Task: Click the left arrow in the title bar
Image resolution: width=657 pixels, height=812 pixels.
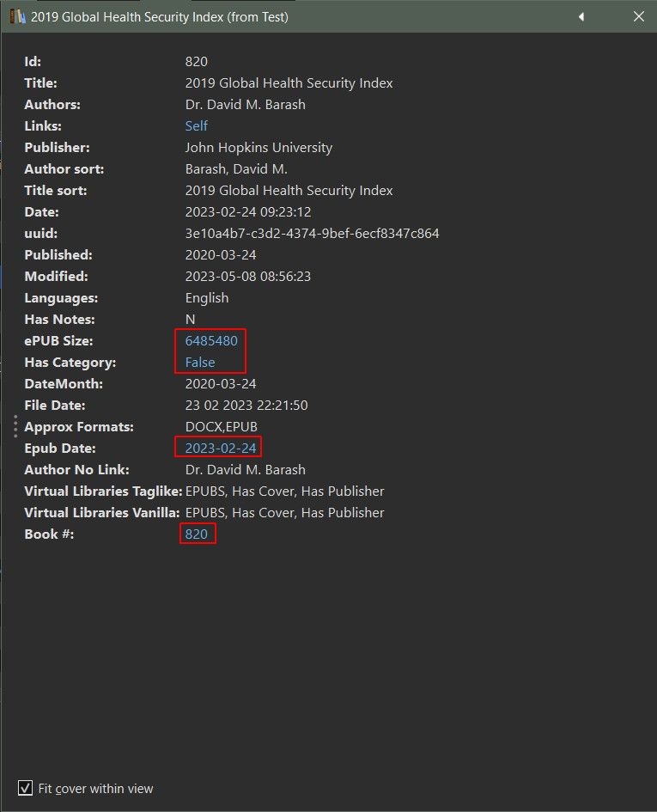Action: point(581,16)
